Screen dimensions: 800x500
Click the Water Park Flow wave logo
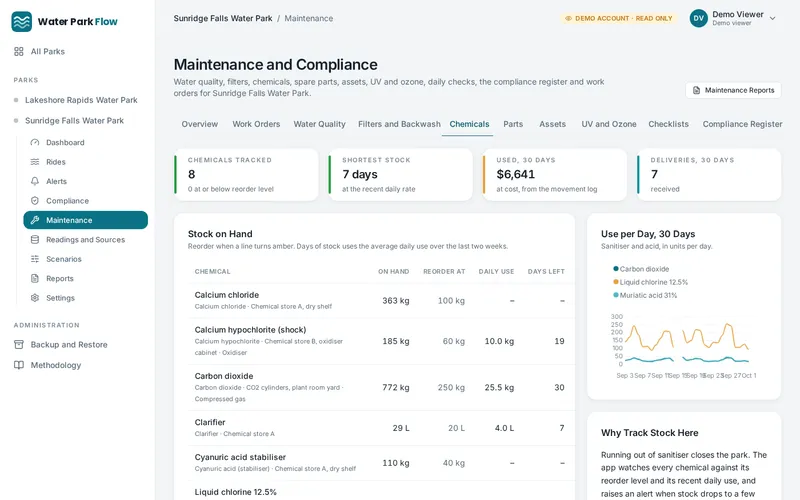pyautogui.click(x=21, y=21)
